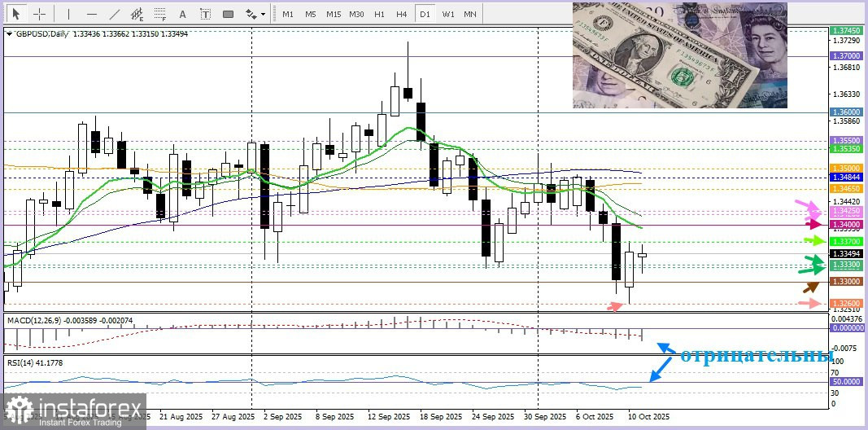Click the 1.34000 price level label
Viewport: 868px width, 430px height.
point(847,224)
